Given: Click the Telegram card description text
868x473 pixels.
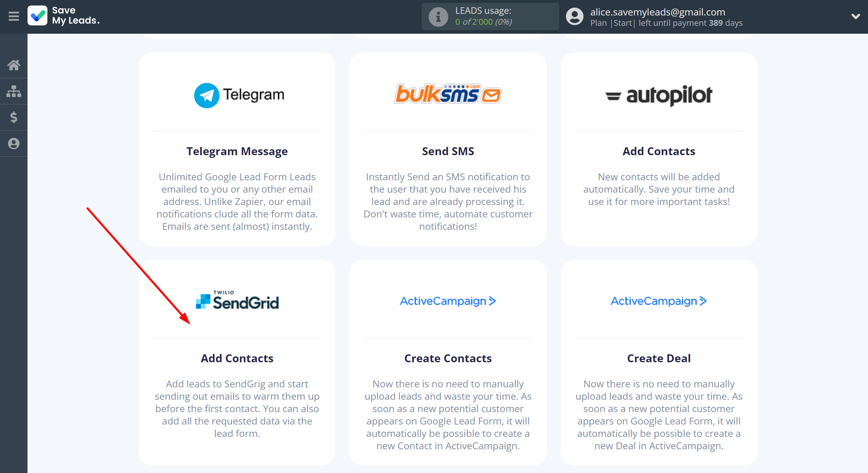Looking at the screenshot, I should [x=237, y=202].
